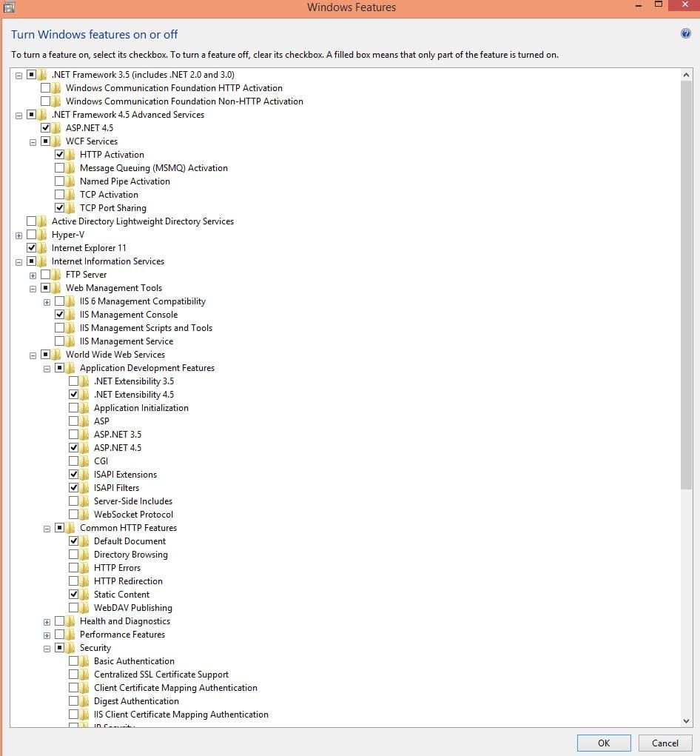Image resolution: width=700 pixels, height=756 pixels.
Task: Click the Hyper-V folder icon
Action: click(x=42, y=235)
